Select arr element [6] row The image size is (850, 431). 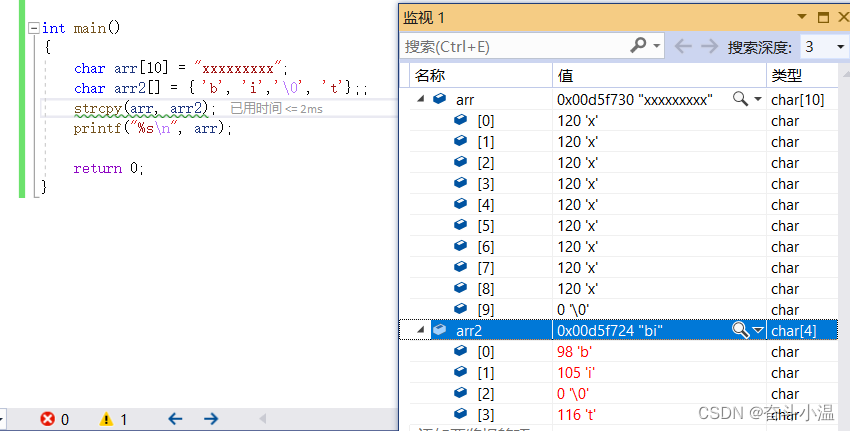pyautogui.click(x=623, y=247)
